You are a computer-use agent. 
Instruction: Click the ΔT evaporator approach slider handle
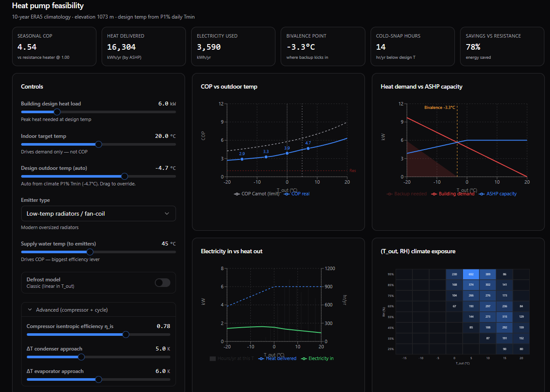pyautogui.click(x=99, y=379)
